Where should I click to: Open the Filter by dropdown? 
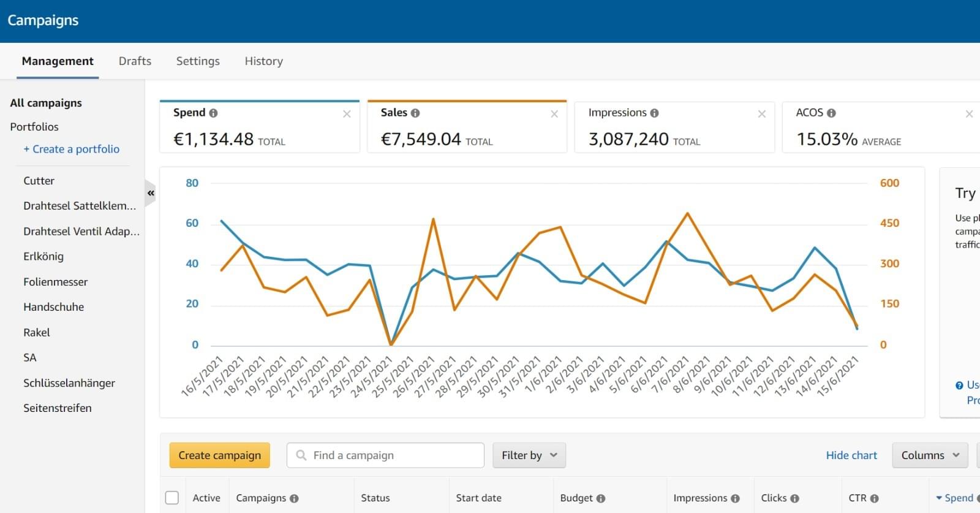tap(529, 455)
